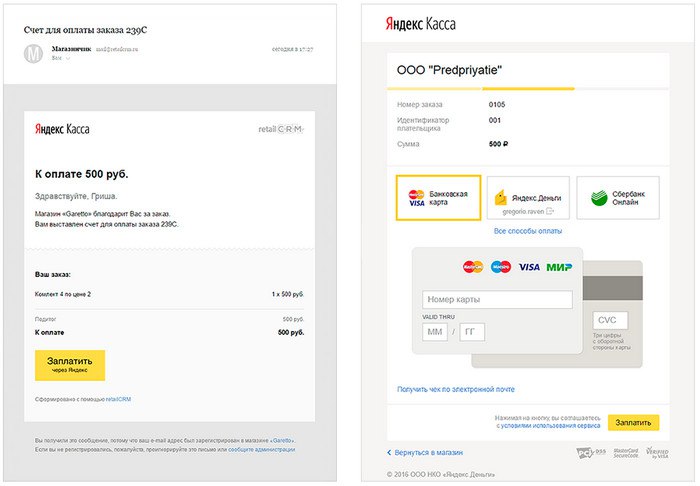700x486 pixels.
Task: Click the sender name Магазинчик
Action: tap(71, 49)
